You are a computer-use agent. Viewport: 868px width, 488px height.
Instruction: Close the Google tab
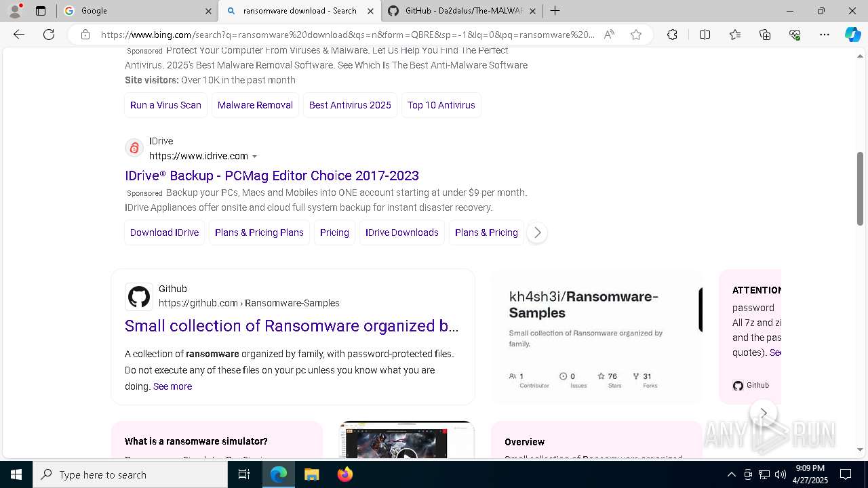pos(208,11)
